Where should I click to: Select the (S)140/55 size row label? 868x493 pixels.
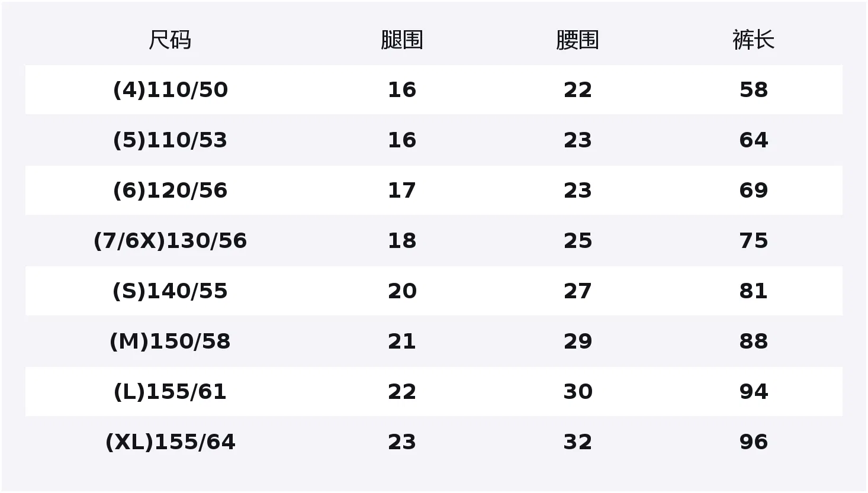point(171,291)
